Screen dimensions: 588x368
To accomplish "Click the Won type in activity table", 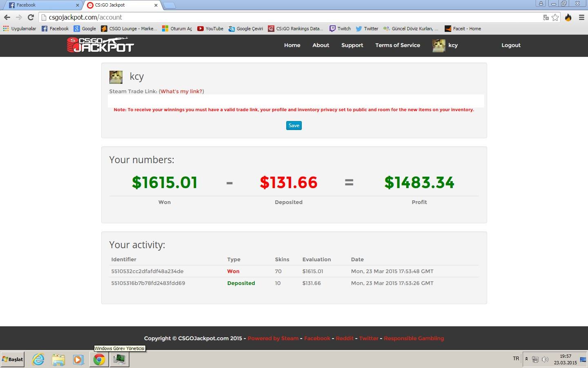I will click(x=233, y=271).
